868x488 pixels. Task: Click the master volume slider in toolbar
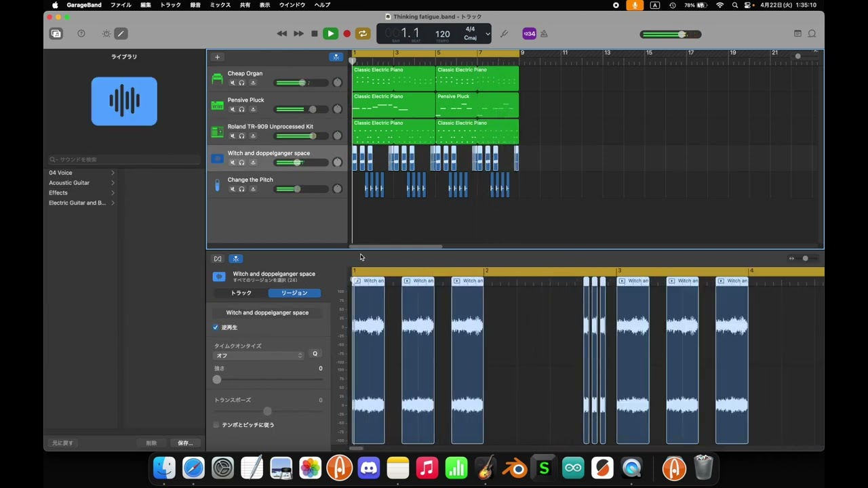tap(671, 35)
